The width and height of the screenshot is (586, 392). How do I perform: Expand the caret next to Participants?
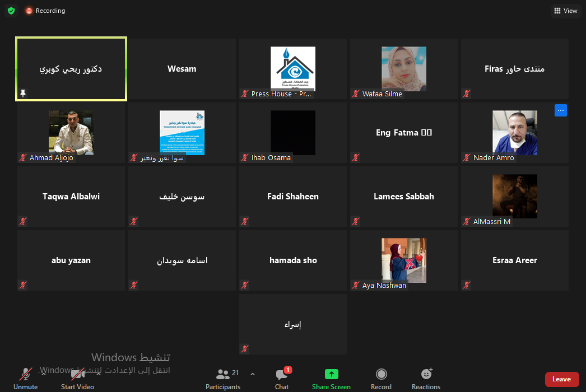[x=253, y=374]
